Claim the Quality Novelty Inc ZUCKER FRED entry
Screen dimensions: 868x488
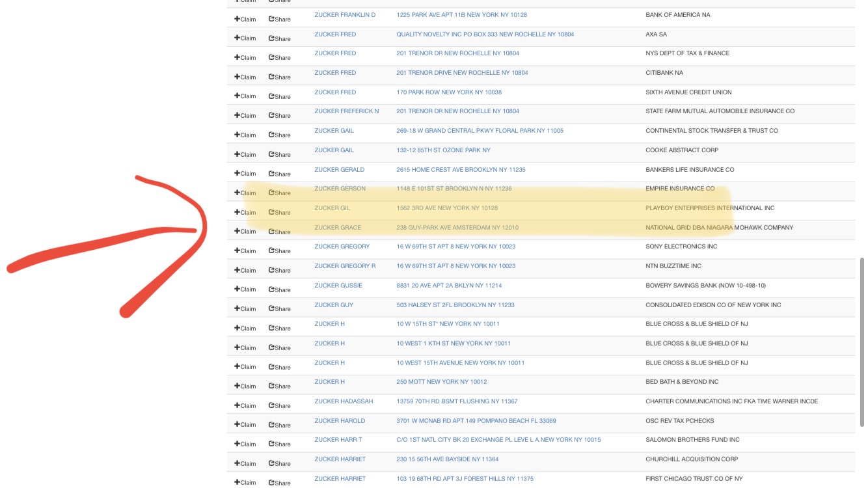click(245, 38)
